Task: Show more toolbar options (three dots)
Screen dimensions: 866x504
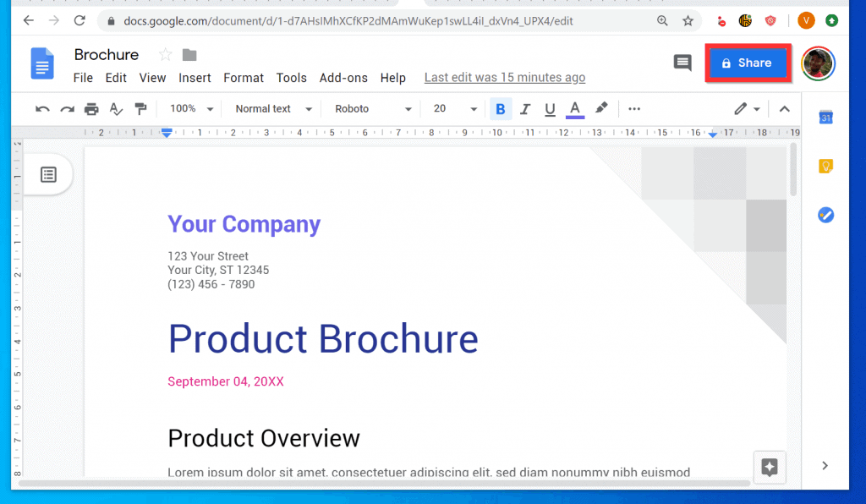Action: click(x=634, y=109)
